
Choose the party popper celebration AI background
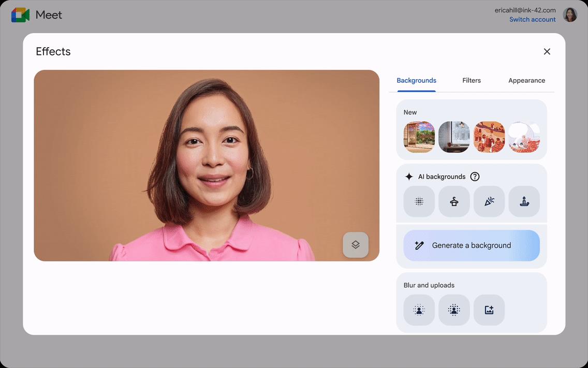coord(489,202)
